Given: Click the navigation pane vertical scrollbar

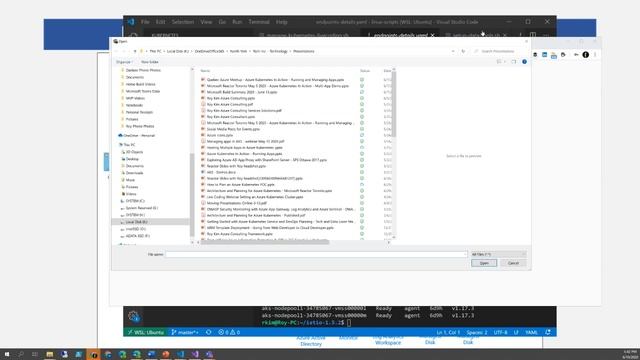Looking at the screenshot, I should coord(192,195).
